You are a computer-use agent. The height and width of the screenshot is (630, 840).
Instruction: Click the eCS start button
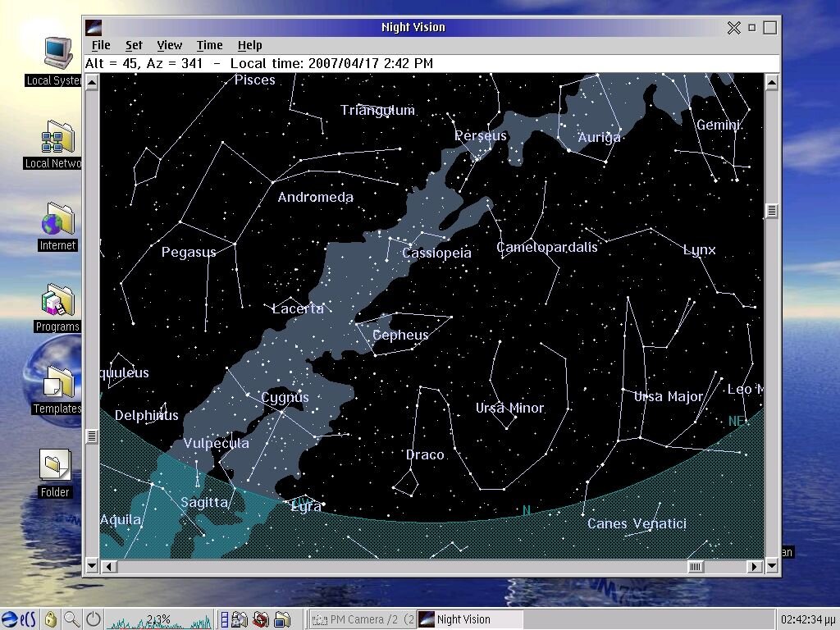[19, 619]
